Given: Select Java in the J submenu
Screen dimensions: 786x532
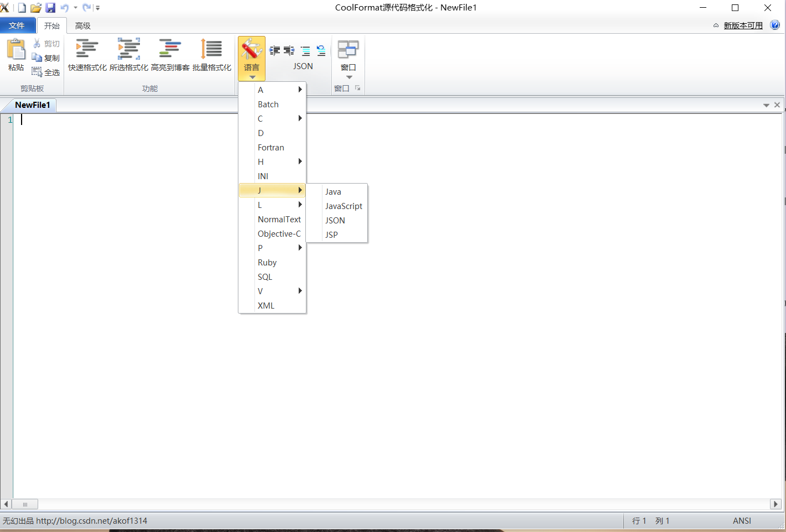Looking at the screenshot, I should pyautogui.click(x=337, y=191).
